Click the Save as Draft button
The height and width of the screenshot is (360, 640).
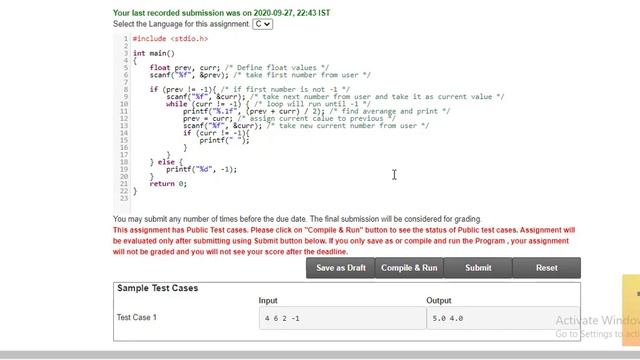340,268
